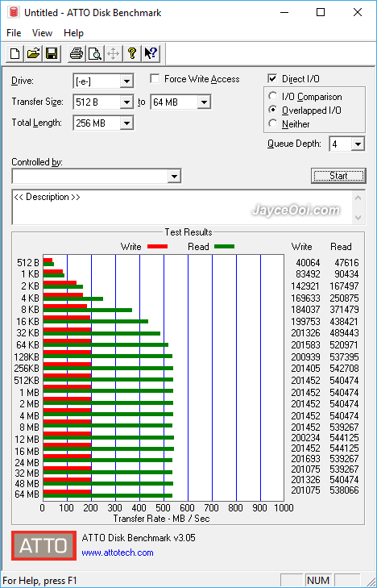Click the For Help, press F1 status text
The width and height of the screenshot is (377, 588).
pyautogui.click(x=39, y=581)
